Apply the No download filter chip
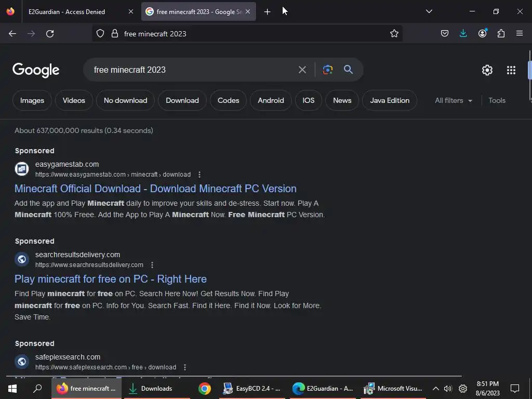532x399 pixels. coord(126,100)
